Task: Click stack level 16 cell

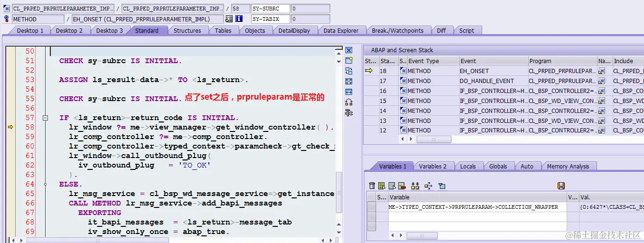Action: [389, 91]
